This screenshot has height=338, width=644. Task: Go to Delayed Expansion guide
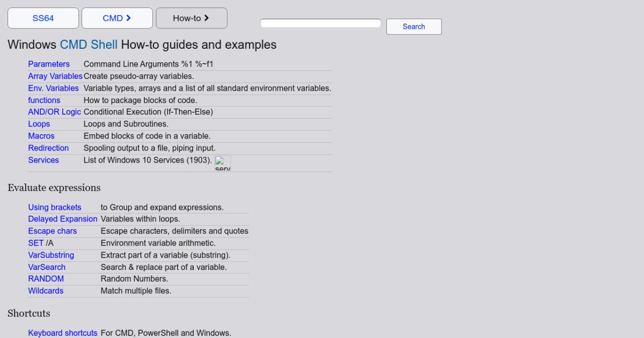(63, 219)
